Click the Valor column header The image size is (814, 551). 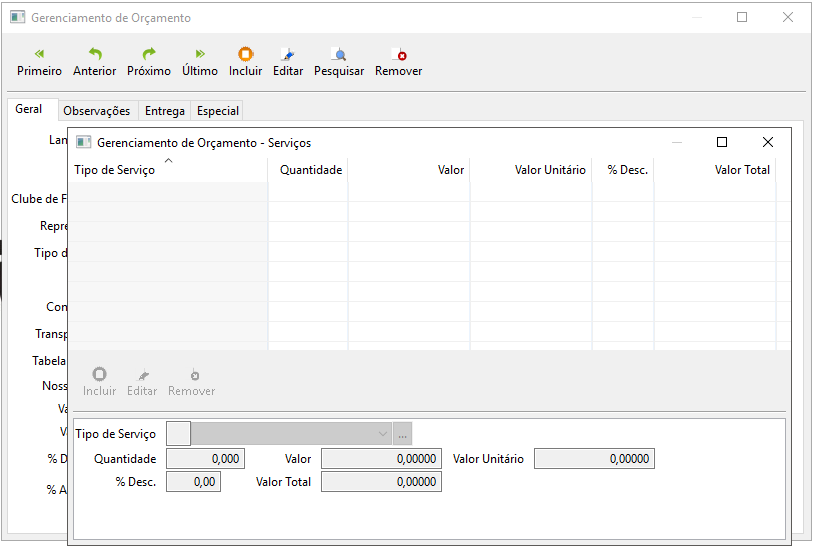coord(409,170)
